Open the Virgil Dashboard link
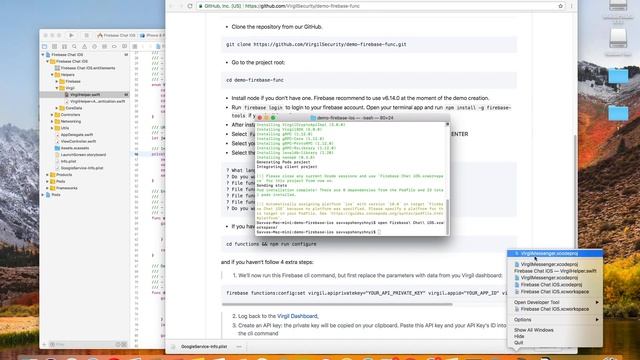 [x=297, y=316]
